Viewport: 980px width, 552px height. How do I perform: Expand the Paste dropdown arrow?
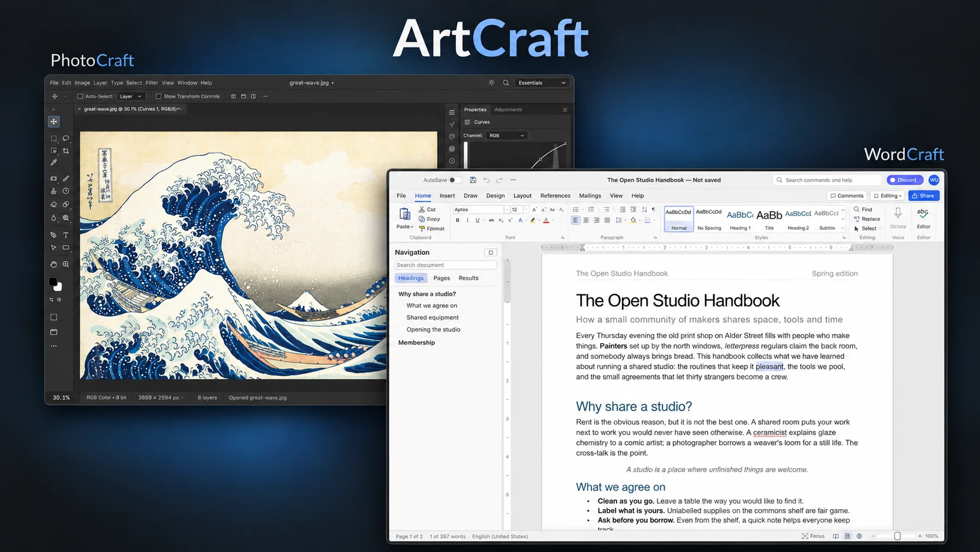click(412, 227)
